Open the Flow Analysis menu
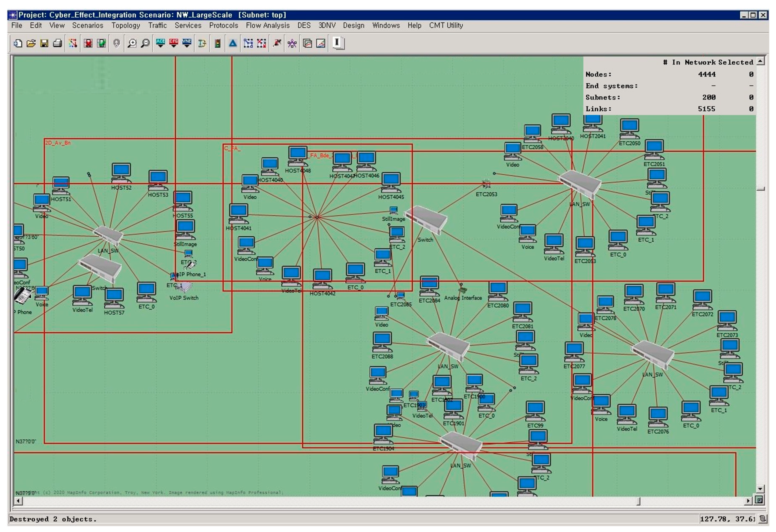 [x=268, y=25]
